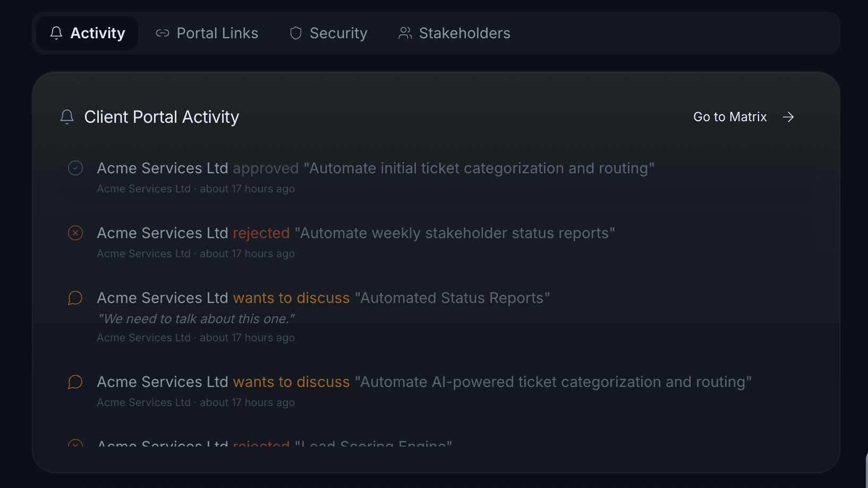Click the approved checkmark icon for ticket categorization
Screen dimensions: 868x488
pos(75,168)
